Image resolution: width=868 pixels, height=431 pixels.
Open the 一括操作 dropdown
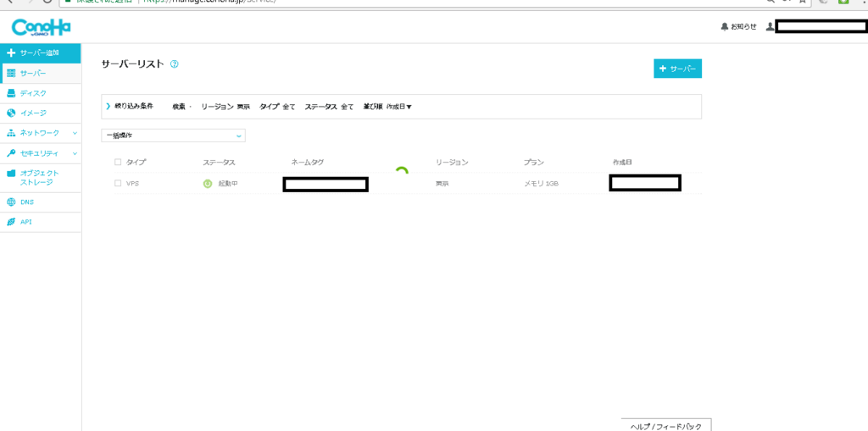173,135
